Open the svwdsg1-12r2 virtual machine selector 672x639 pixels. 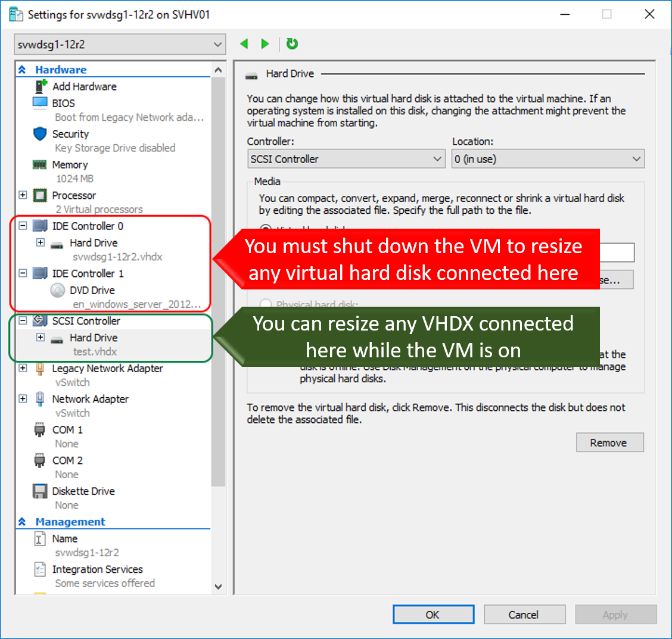tap(119, 43)
